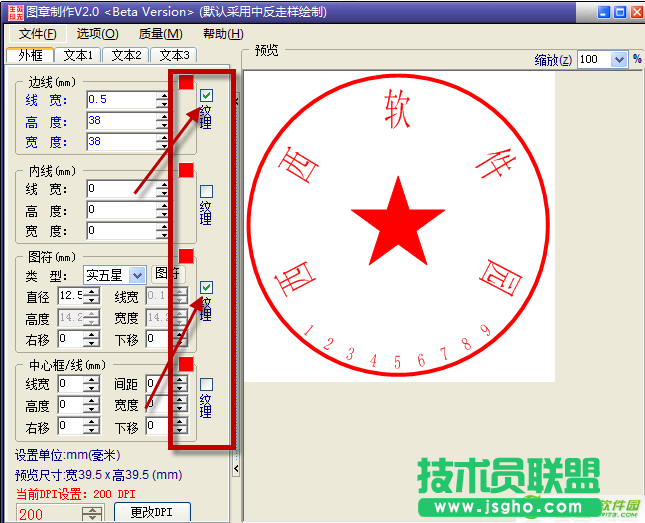Click the 中心框/线 red color swatch
The width and height of the screenshot is (645, 523).
186,364
